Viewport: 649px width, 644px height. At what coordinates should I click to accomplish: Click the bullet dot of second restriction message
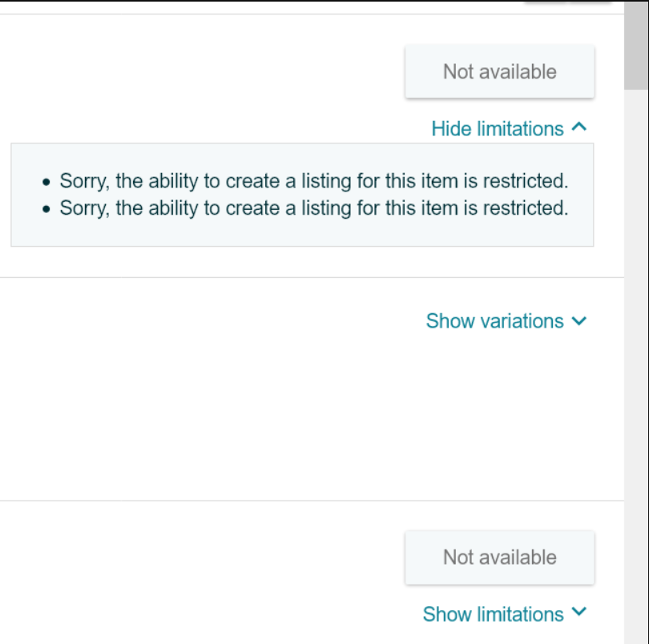(46, 209)
